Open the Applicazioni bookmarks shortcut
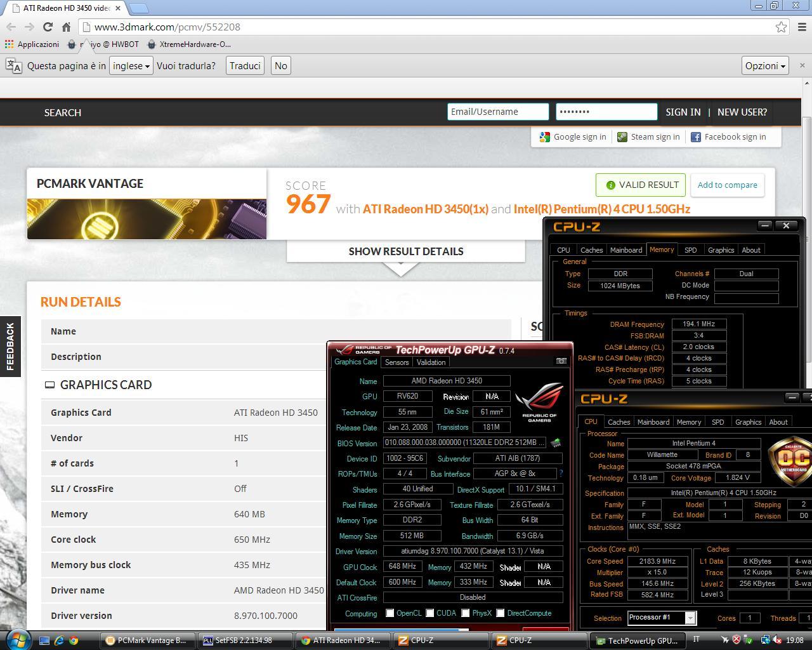 click(x=32, y=44)
